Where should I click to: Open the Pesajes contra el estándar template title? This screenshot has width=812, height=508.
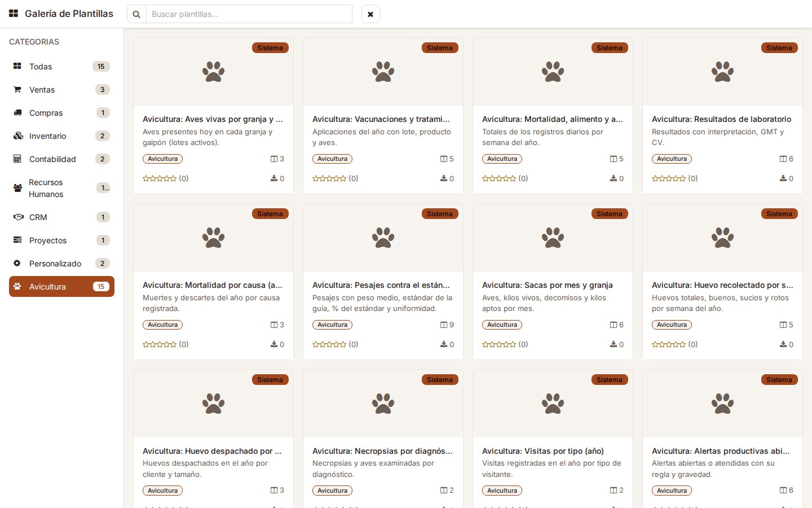click(x=381, y=285)
